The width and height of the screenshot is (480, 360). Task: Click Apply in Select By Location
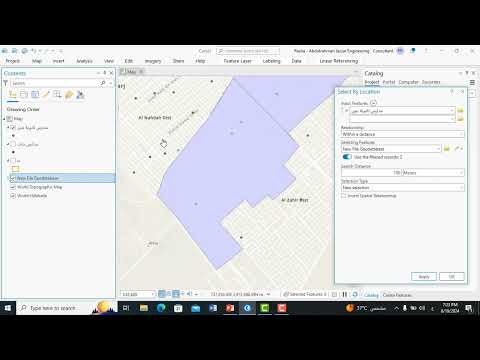pos(424,277)
